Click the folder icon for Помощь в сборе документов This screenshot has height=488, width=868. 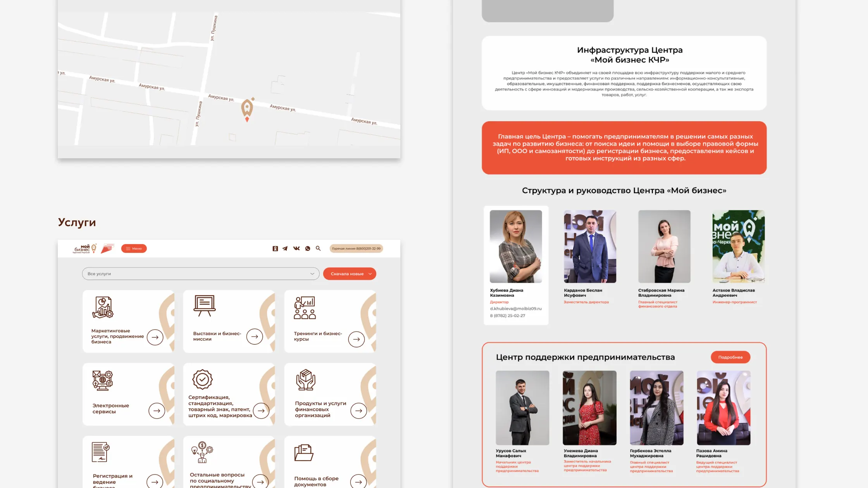(x=304, y=453)
